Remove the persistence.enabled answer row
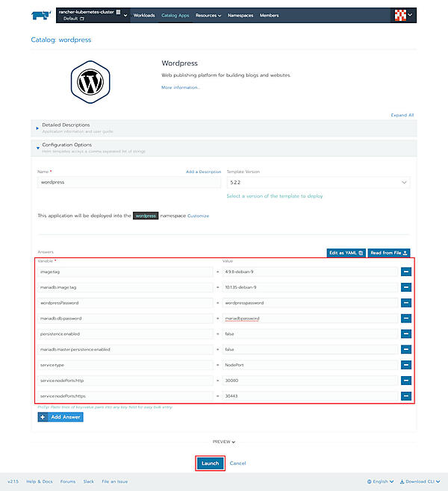448x491 pixels. (x=406, y=334)
